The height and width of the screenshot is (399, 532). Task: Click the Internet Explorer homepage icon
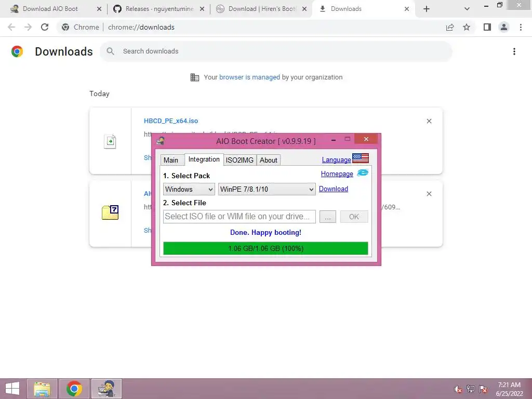click(363, 173)
